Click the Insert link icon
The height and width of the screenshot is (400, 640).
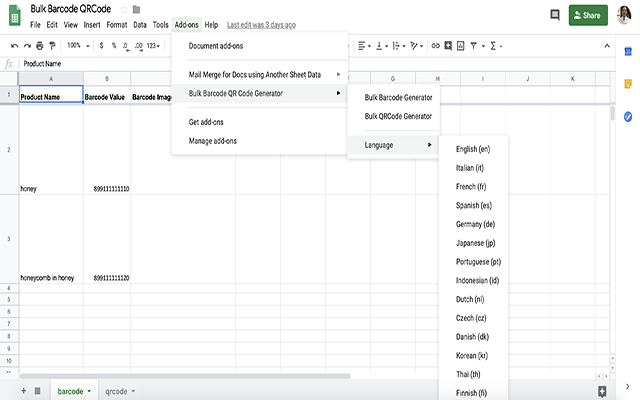click(436, 46)
